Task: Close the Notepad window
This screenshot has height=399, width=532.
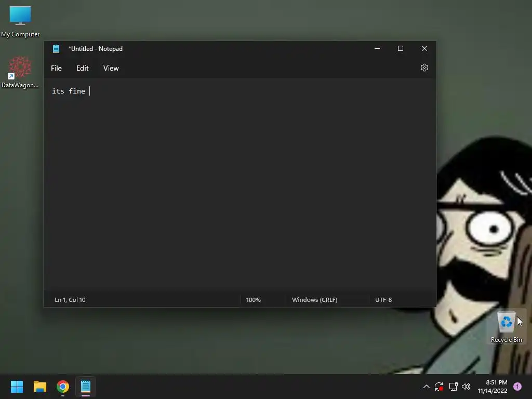Action: (x=424, y=48)
